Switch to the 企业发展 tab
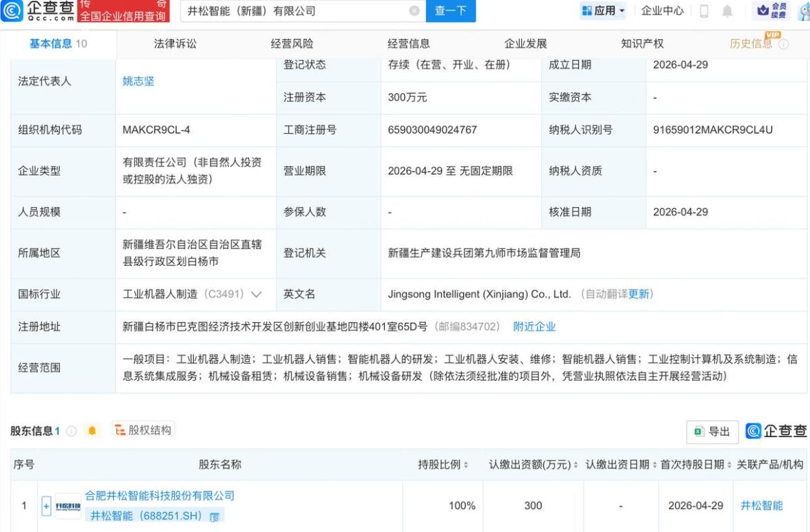The width and height of the screenshot is (810, 532). (526, 44)
